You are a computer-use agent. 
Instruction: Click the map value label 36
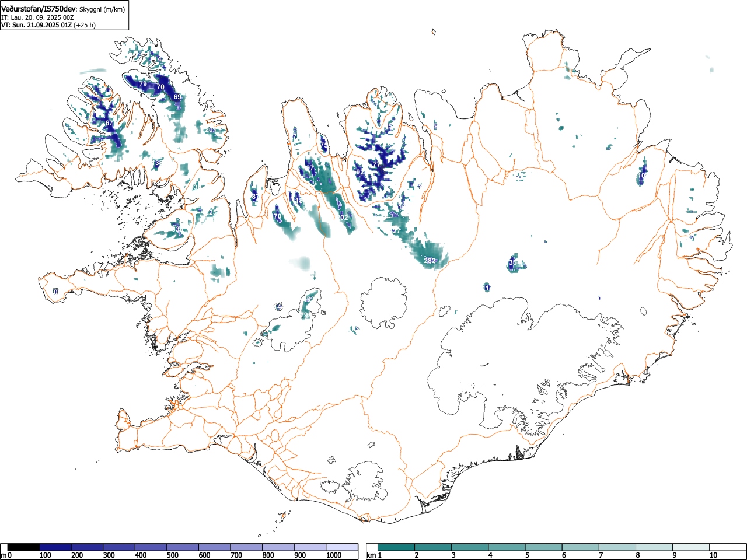coord(512,263)
